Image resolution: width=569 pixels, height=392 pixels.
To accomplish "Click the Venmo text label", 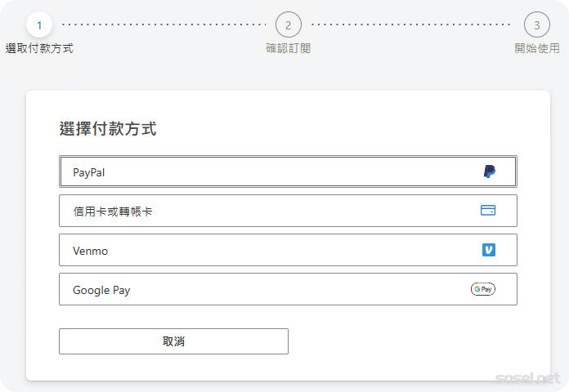I will [x=90, y=251].
